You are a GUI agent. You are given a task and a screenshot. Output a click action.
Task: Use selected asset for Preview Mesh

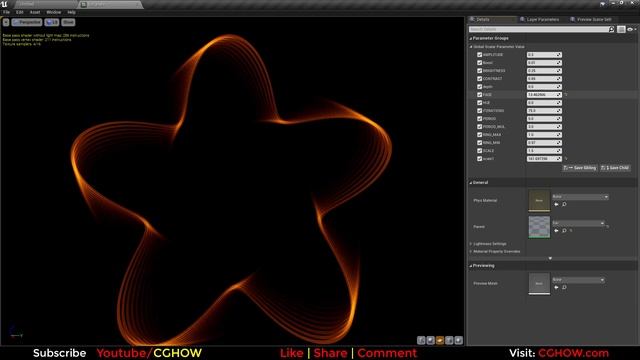click(x=556, y=287)
